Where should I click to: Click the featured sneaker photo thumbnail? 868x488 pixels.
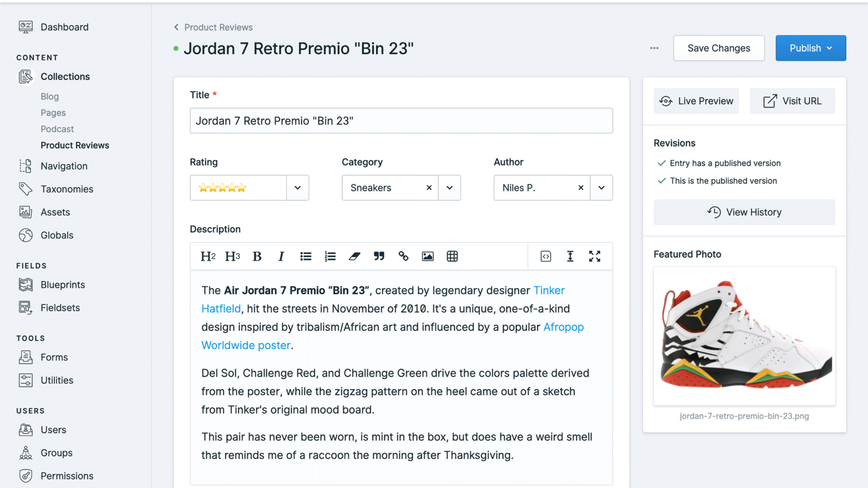click(x=744, y=336)
